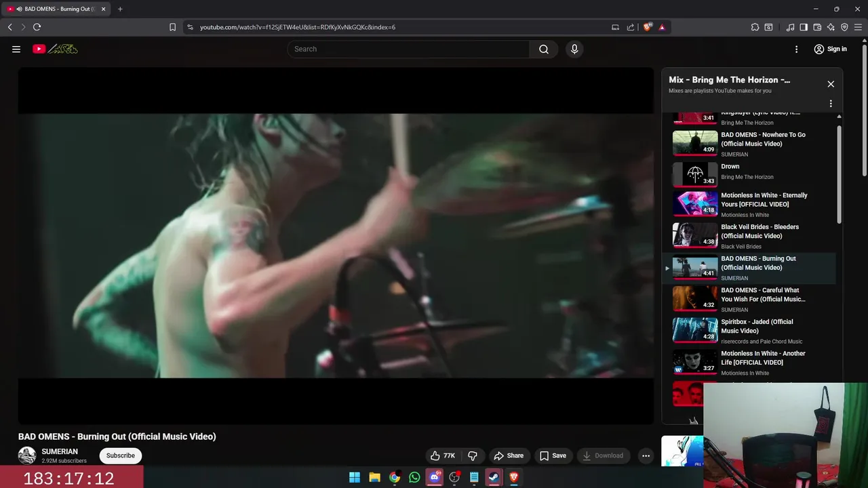This screenshot has width=868, height=488.
Task: Open Brave VPN shield icon
Action: (844, 27)
